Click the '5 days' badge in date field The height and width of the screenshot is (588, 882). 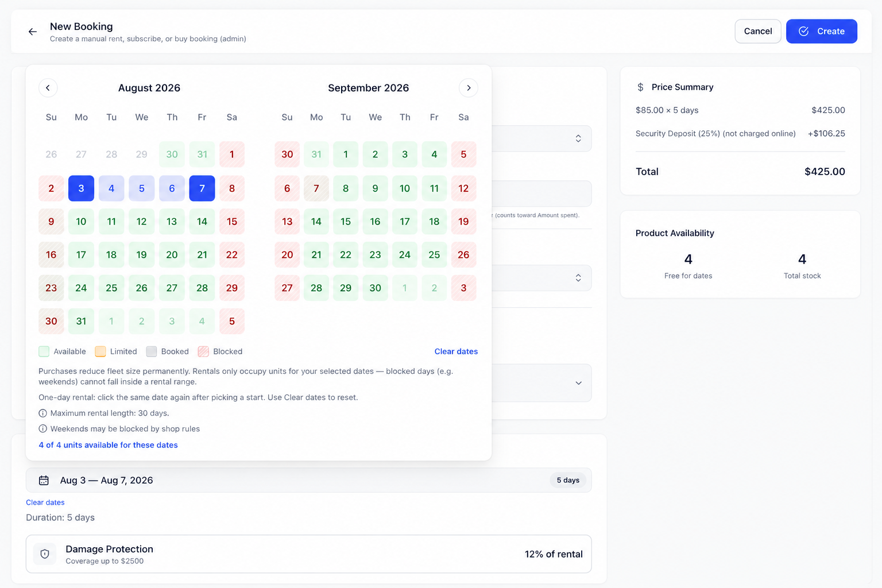point(568,481)
